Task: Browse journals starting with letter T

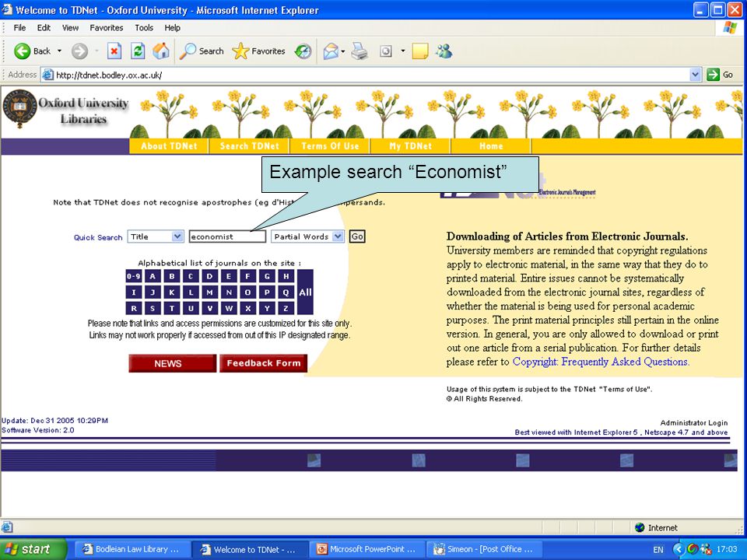Action: 171,308
